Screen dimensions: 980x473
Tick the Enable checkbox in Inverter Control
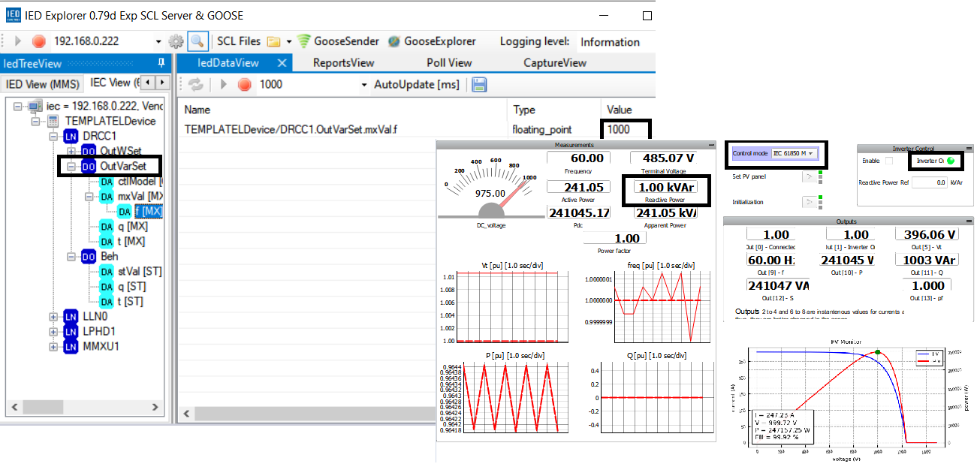tap(889, 161)
